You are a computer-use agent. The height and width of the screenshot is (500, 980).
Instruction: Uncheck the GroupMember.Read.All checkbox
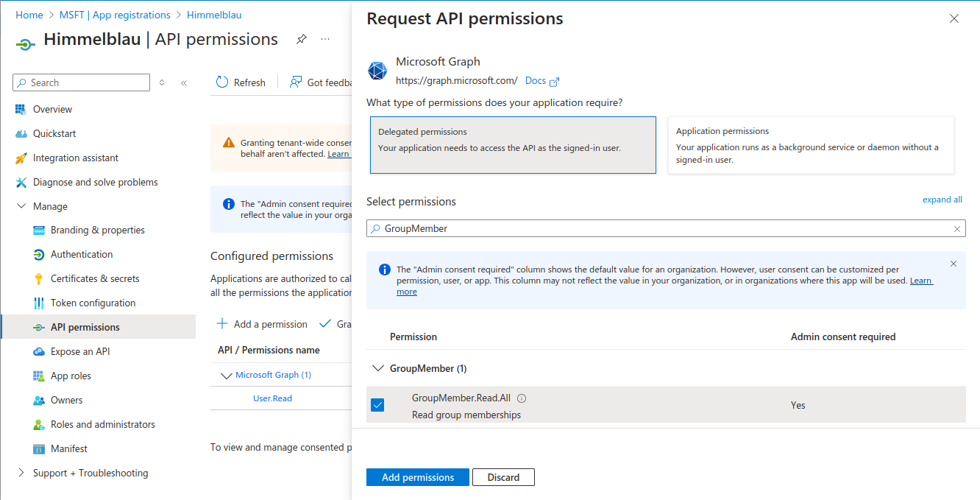[377, 405]
